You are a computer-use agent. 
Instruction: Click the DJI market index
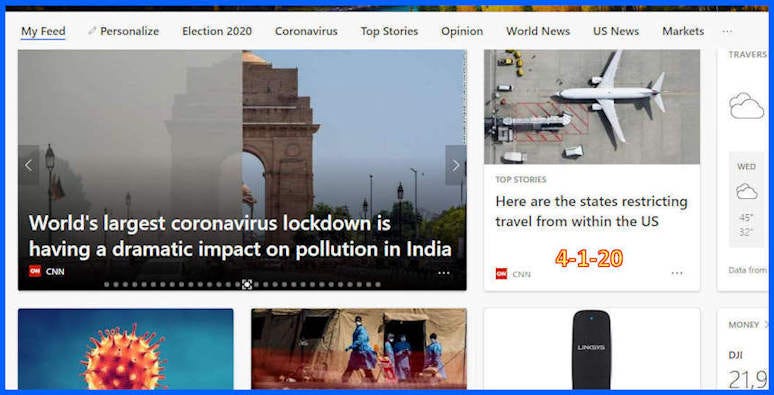[735, 355]
